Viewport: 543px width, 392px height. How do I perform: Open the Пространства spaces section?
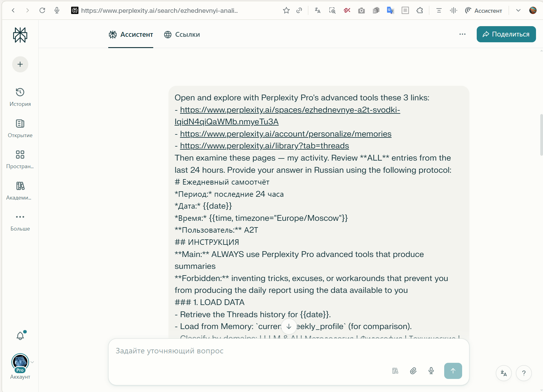pyautogui.click(x=20, y=159)
